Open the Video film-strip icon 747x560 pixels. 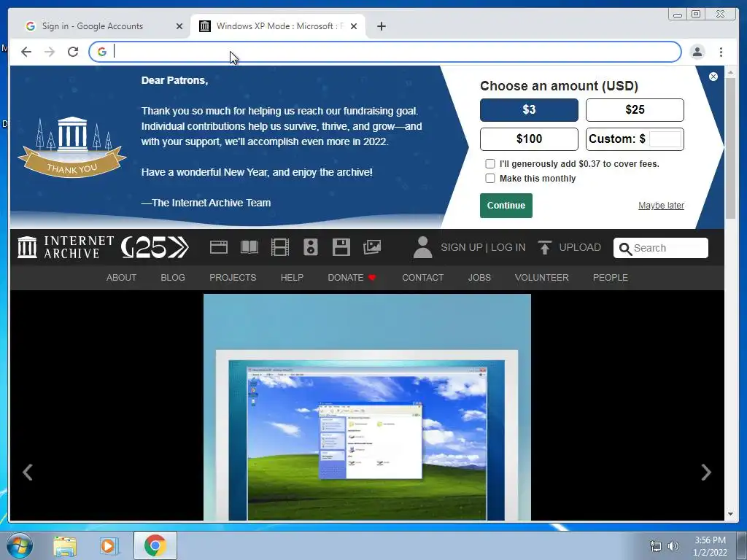tap(279, 248)
